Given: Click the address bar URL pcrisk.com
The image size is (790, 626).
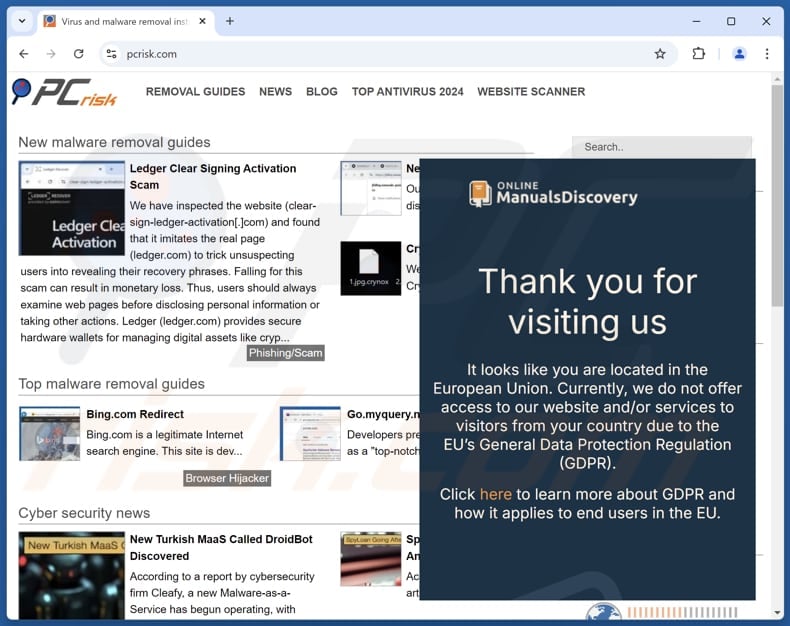Looking at the screenshot, I should point(152,54).
